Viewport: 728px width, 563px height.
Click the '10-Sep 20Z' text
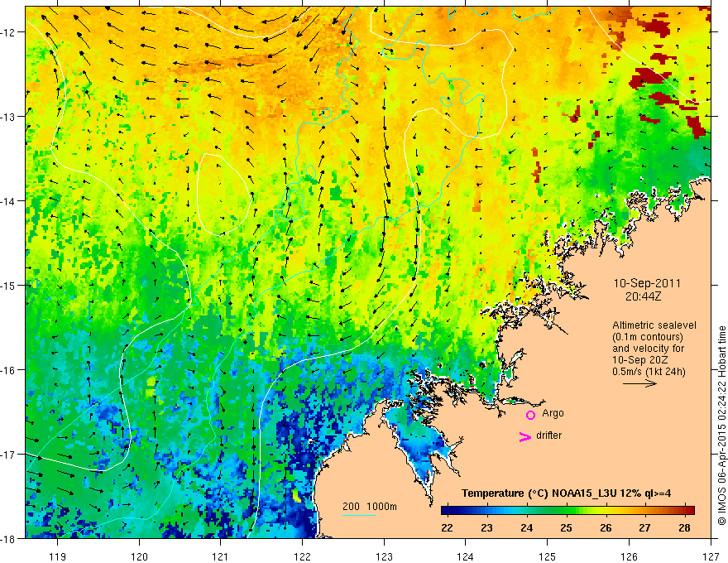[x=640, y=360]
